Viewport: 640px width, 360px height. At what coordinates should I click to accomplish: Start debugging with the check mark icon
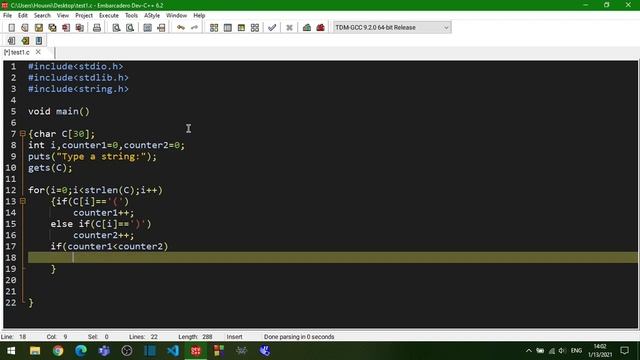click(272, 28)
